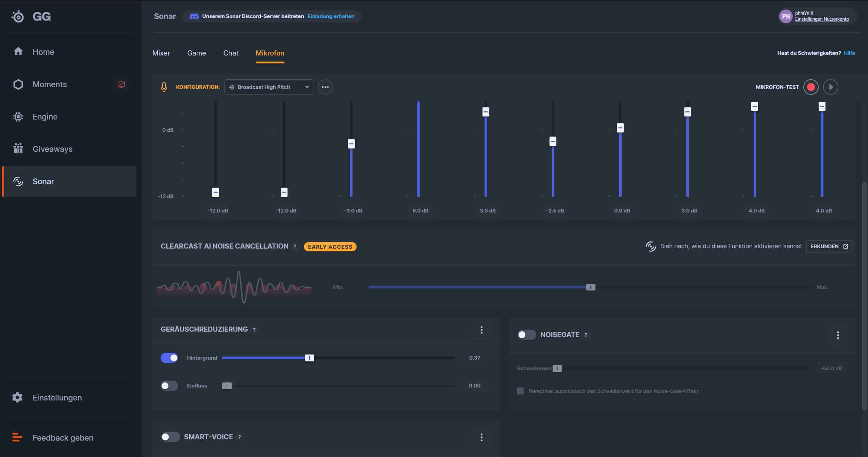868x457 pixels.
Task: Click the Erkunden button
Action: [829, 247]
